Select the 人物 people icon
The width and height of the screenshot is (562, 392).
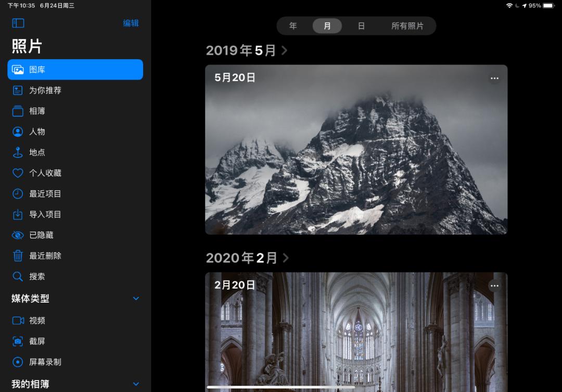coord(18,132)
